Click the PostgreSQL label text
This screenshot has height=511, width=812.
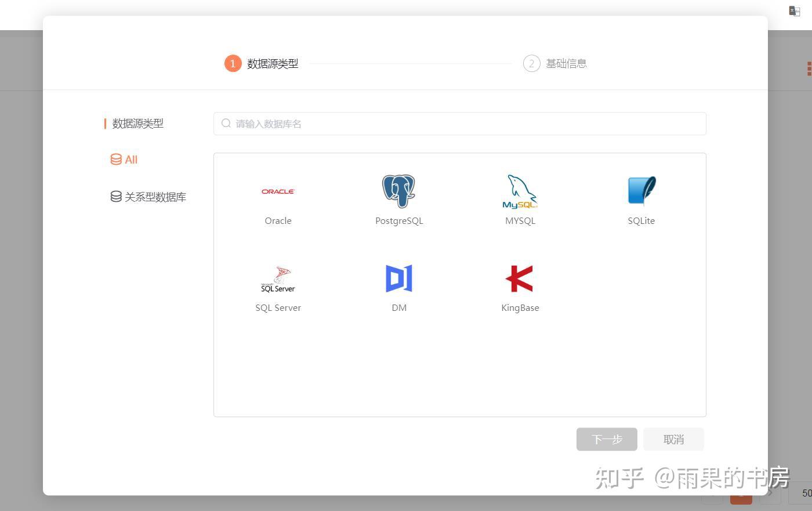click(399, 221)
